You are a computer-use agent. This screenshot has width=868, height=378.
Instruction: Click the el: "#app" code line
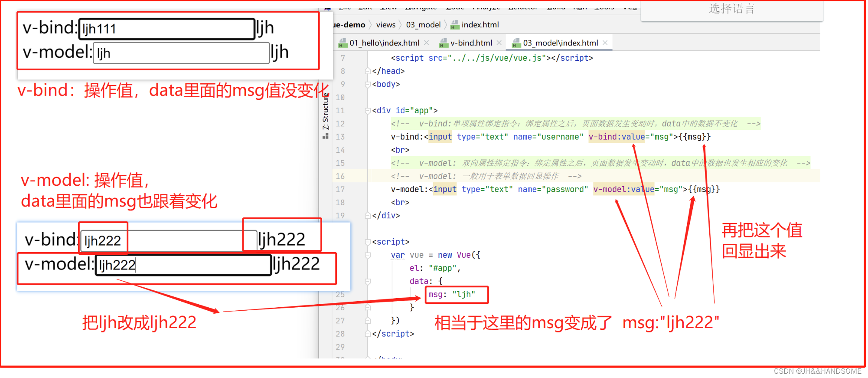(435, 268)
